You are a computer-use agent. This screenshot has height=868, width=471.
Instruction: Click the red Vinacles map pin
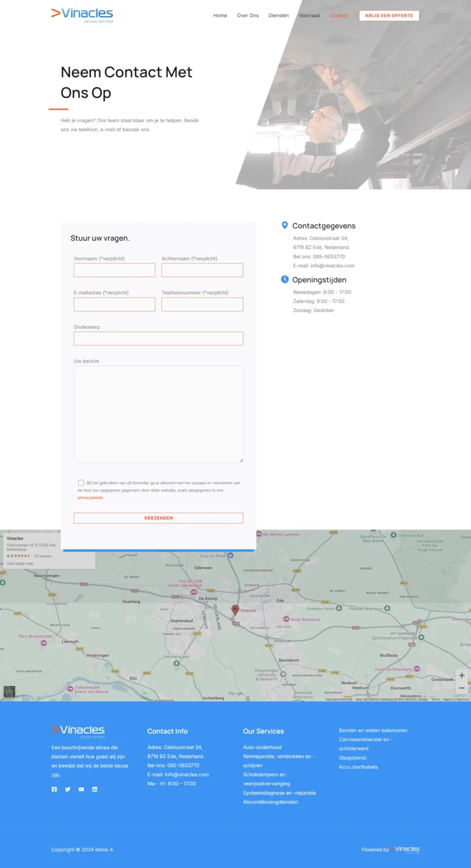pyautogui.click(x=235, y=610)
